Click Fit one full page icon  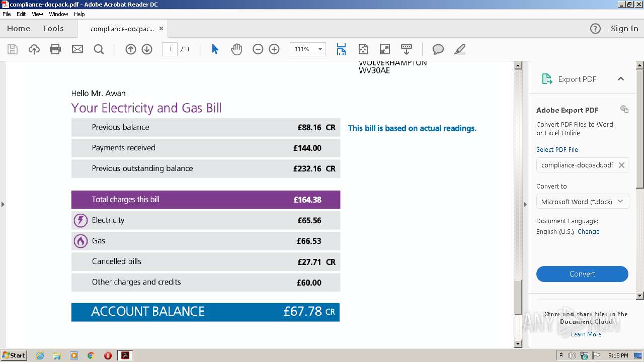click(363, 49)
